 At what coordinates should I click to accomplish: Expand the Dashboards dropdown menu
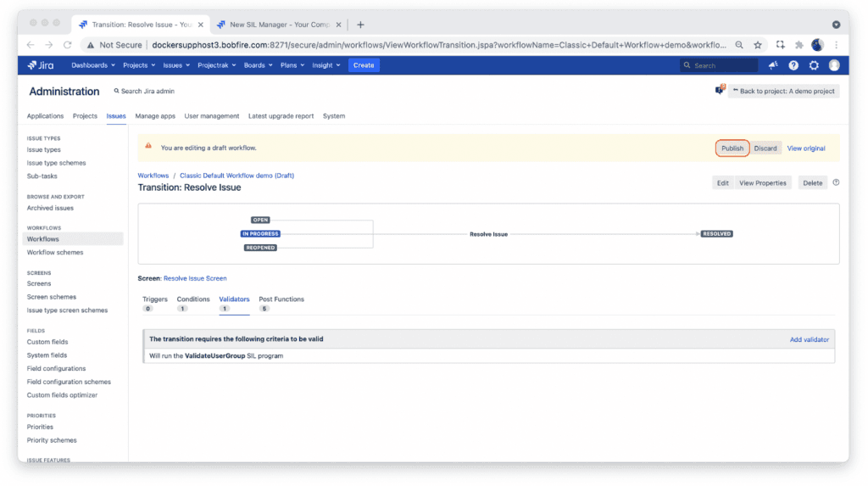(93, 65)
